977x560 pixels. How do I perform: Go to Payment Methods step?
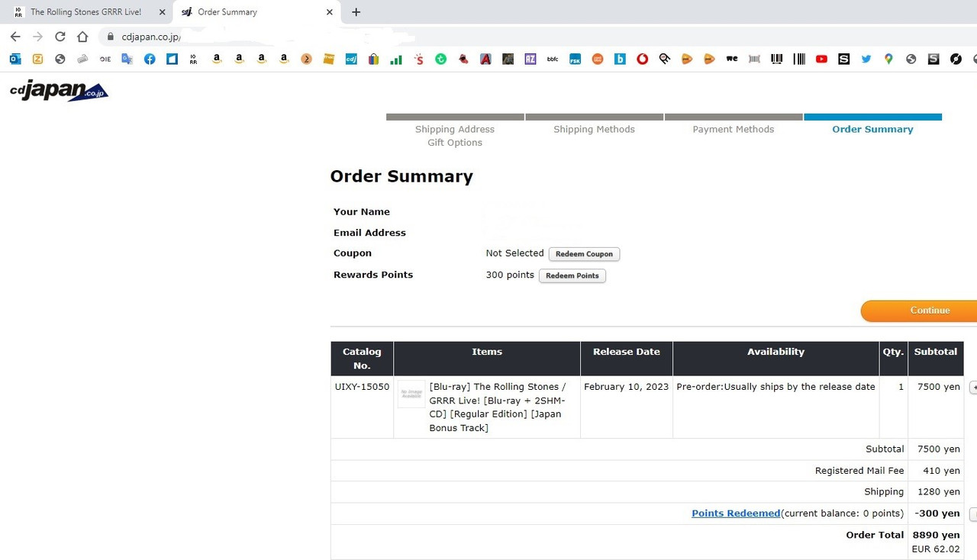[734, 129]
